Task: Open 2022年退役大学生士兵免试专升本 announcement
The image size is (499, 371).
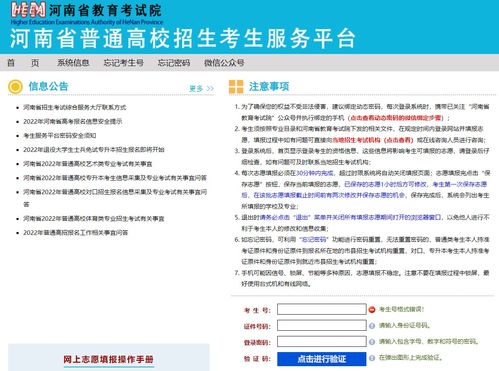Action: pyautogui.click(x=94, y=149)
